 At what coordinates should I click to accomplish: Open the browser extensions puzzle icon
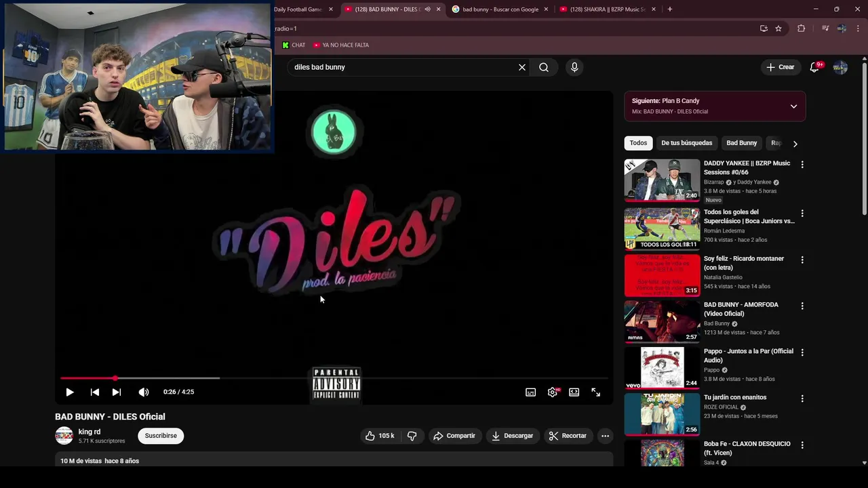coord(802,28)
